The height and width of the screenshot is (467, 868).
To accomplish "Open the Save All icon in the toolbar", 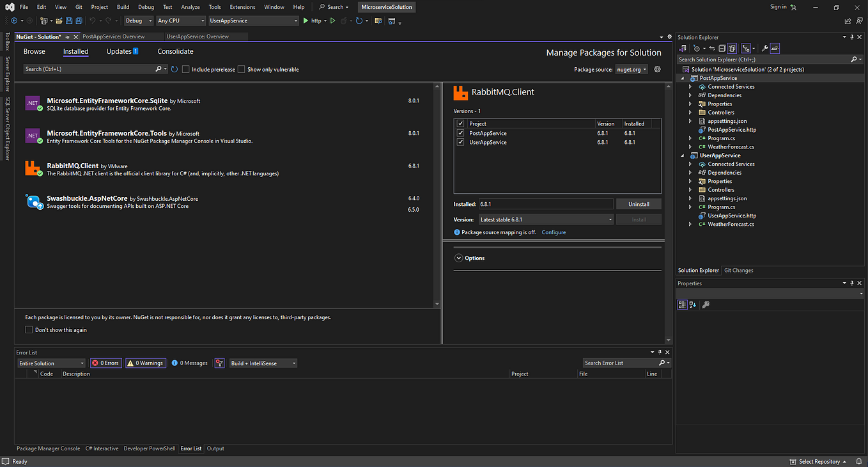I will (x=79, y=20).
